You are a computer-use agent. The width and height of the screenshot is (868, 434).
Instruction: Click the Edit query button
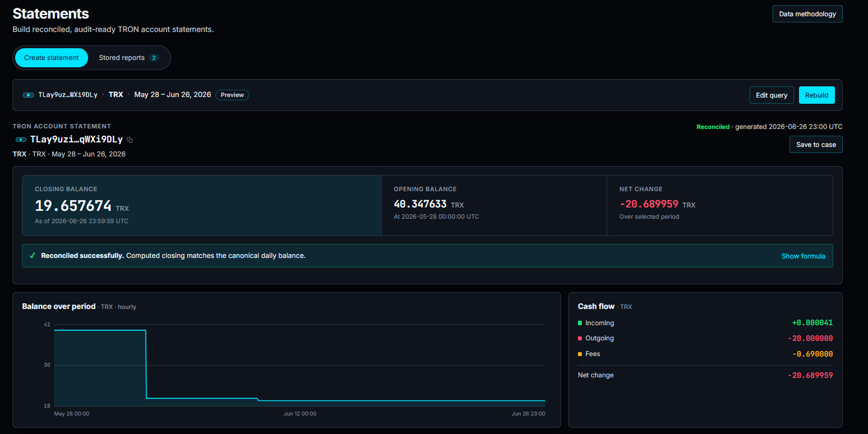(x=771, y=95)
